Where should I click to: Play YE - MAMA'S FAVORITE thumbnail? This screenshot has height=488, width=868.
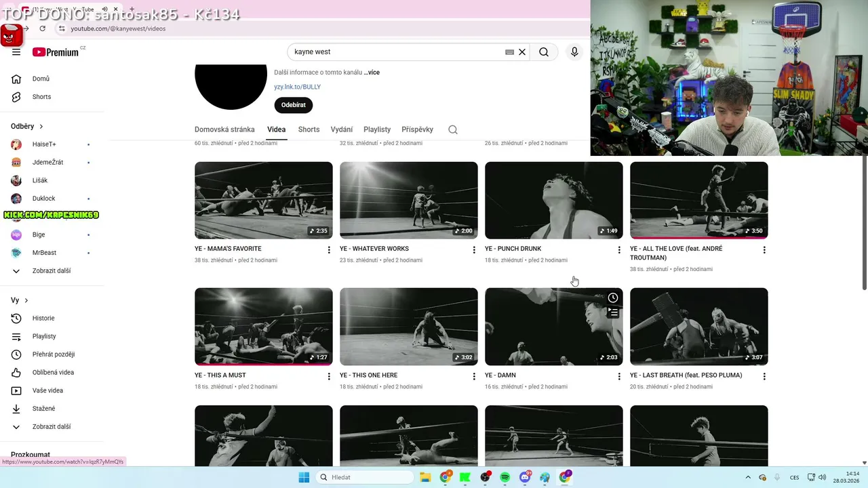pyautogui.click(x=264, y=200)
